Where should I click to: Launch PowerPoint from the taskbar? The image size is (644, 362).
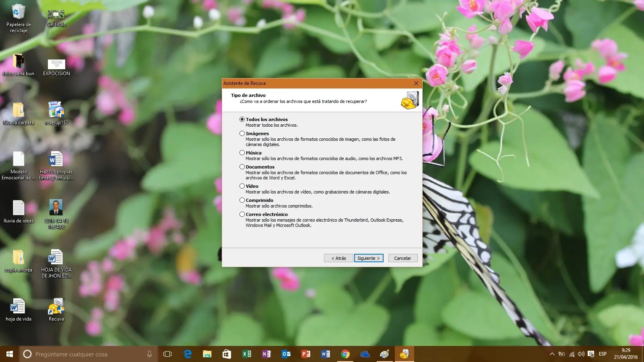[305, 354]
